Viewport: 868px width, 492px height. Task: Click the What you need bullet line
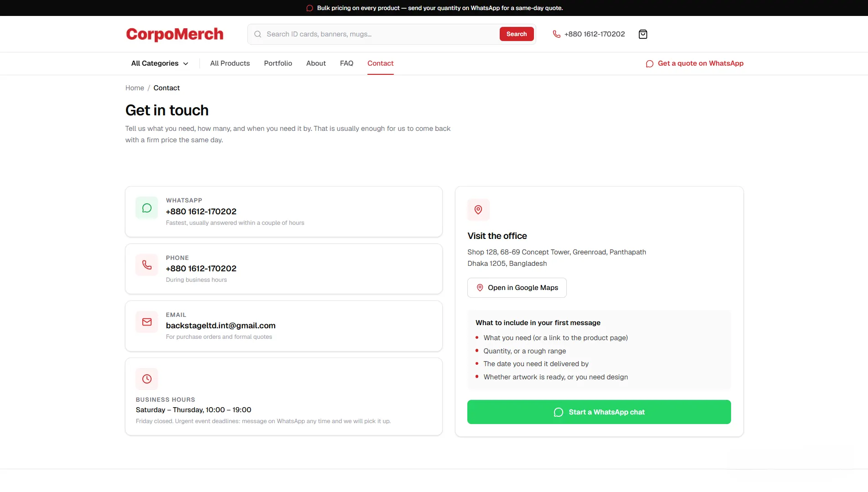tap(555, 338)
